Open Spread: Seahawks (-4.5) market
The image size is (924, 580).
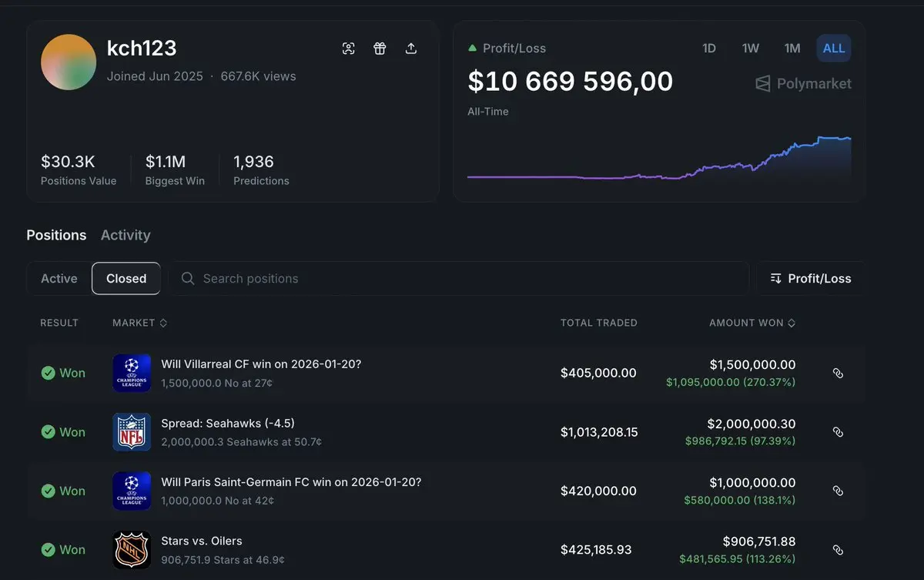(228, 423)
